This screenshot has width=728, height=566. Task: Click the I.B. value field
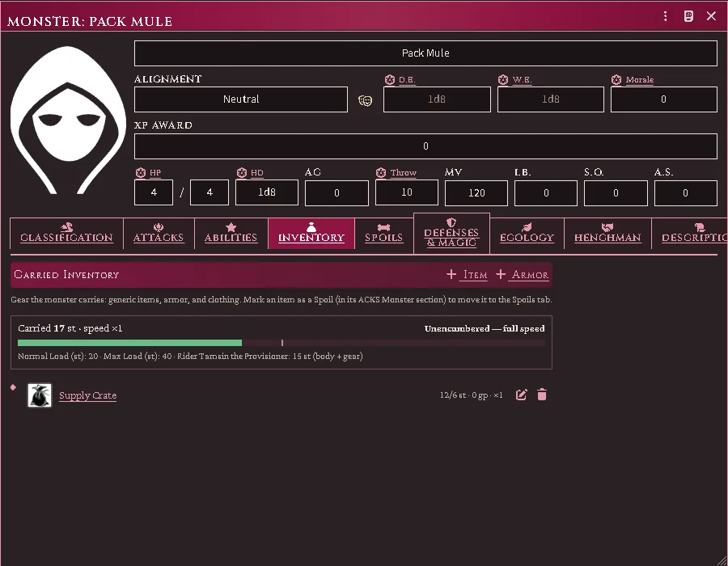546,192
